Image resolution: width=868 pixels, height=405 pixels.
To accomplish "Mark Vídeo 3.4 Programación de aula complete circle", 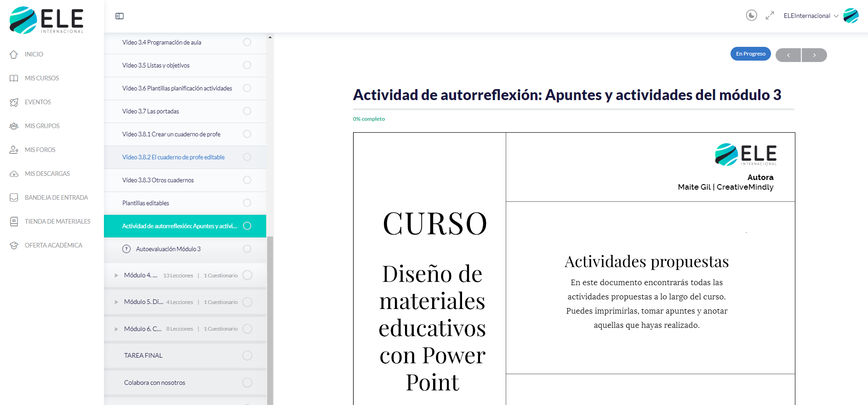I will pos(247,42).
